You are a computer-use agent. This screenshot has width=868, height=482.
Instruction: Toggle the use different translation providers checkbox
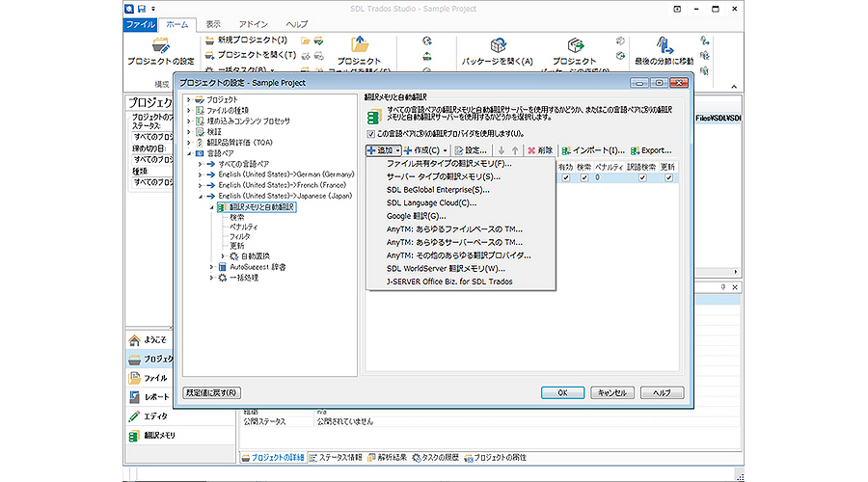coord(371,134)
